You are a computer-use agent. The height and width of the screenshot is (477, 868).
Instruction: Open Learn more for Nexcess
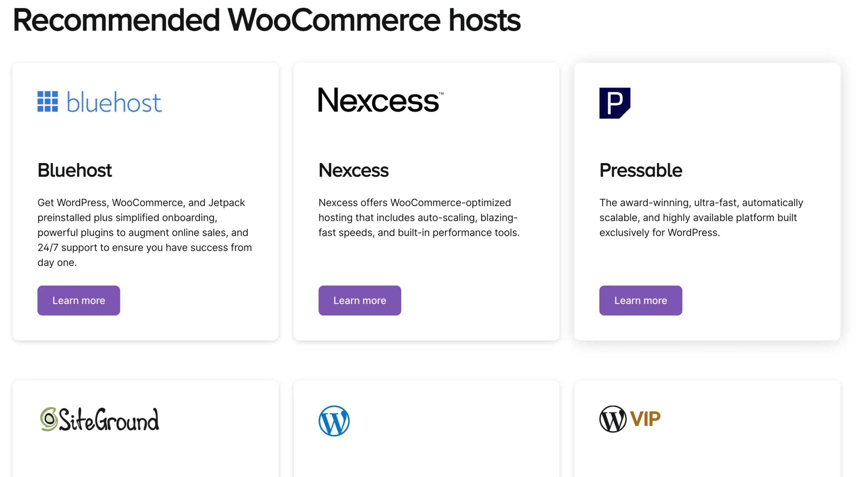pos(360,300)
